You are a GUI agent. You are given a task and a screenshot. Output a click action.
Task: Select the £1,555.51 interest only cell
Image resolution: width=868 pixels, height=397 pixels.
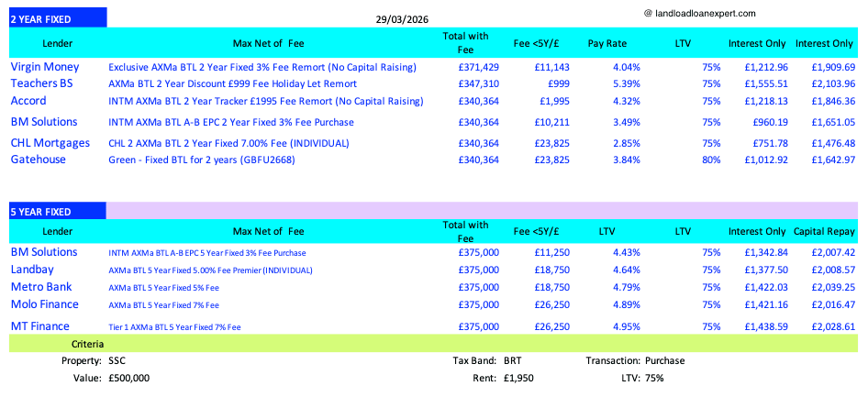(766, 84)
